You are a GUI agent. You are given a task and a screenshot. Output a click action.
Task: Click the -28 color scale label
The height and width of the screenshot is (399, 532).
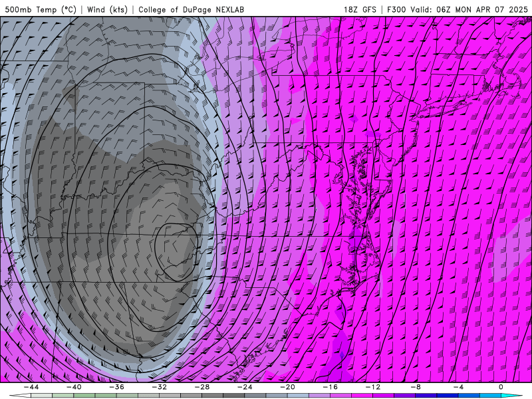coord(202,387)
